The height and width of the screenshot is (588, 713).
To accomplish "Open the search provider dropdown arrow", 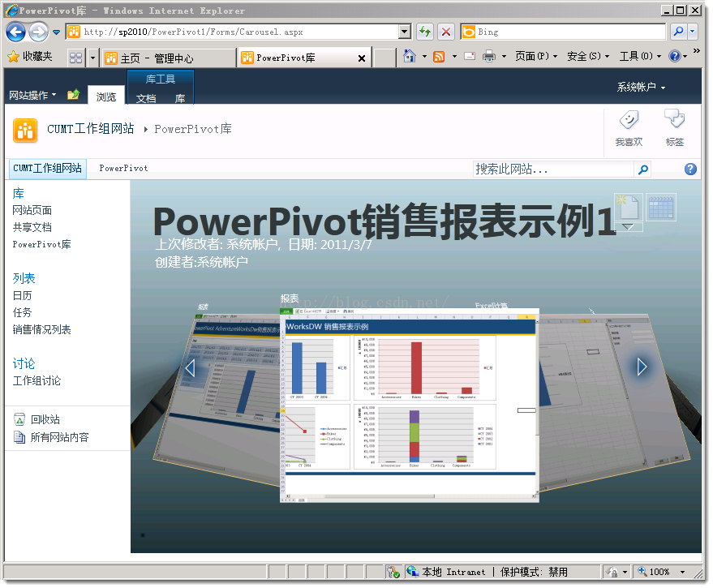I will click(692, 32).
